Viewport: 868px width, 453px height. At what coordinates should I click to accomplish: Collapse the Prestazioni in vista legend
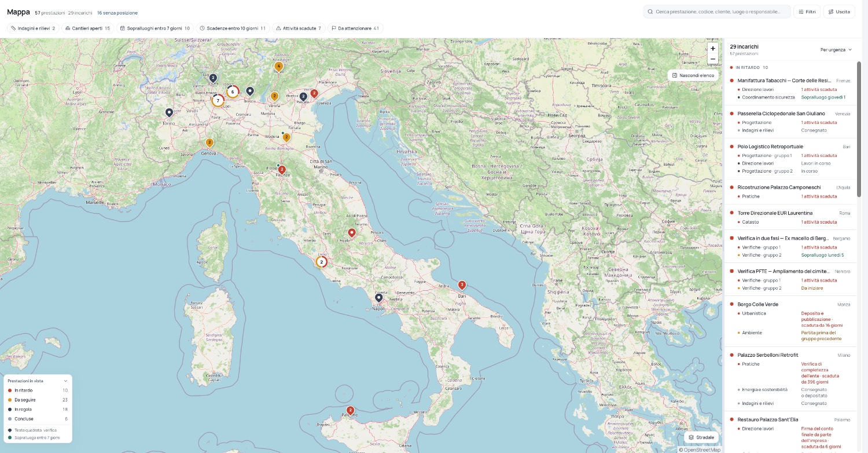(x=65, y=381)
